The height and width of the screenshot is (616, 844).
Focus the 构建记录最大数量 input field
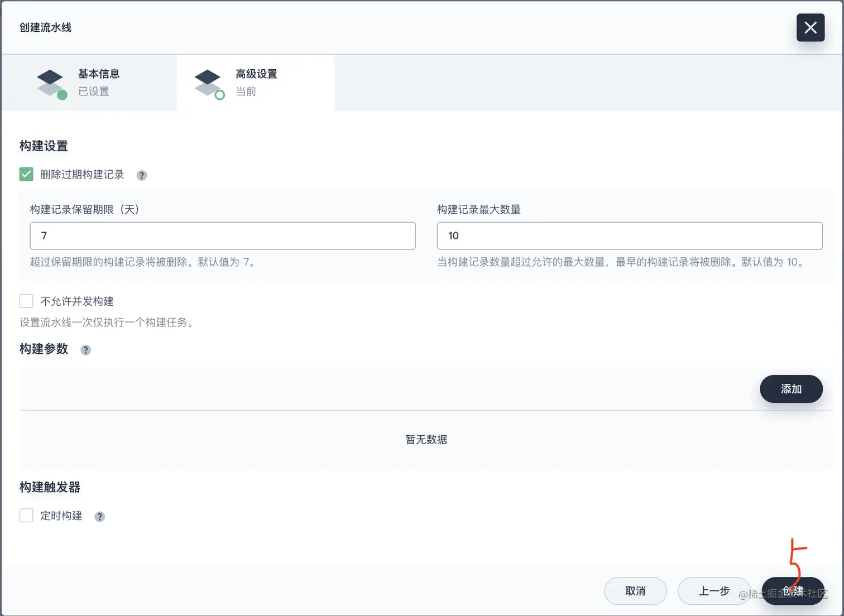(x=630, y=235)
